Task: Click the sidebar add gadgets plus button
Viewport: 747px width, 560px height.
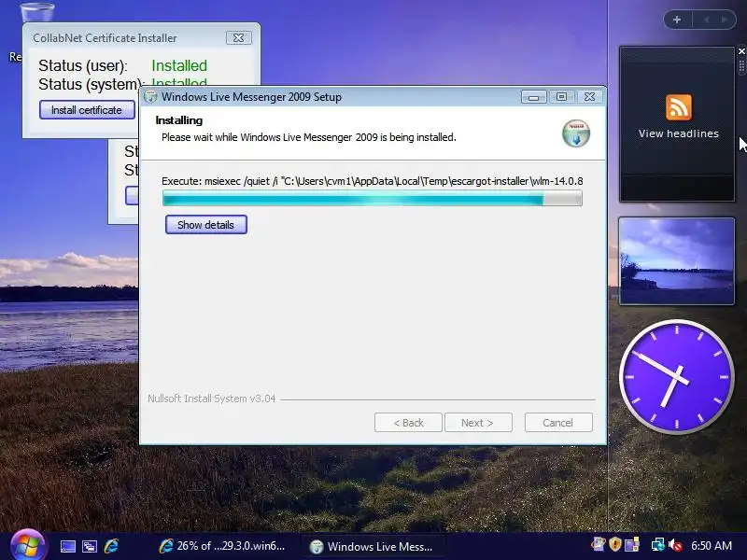Action: pyautogui.click(x=677, y=20)
